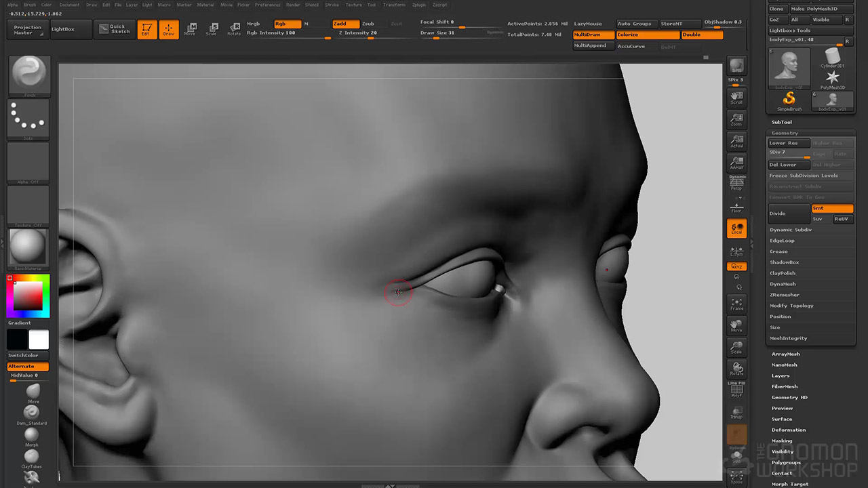
Task: Select the Scroll canvas tool
Action: (736, 98)
